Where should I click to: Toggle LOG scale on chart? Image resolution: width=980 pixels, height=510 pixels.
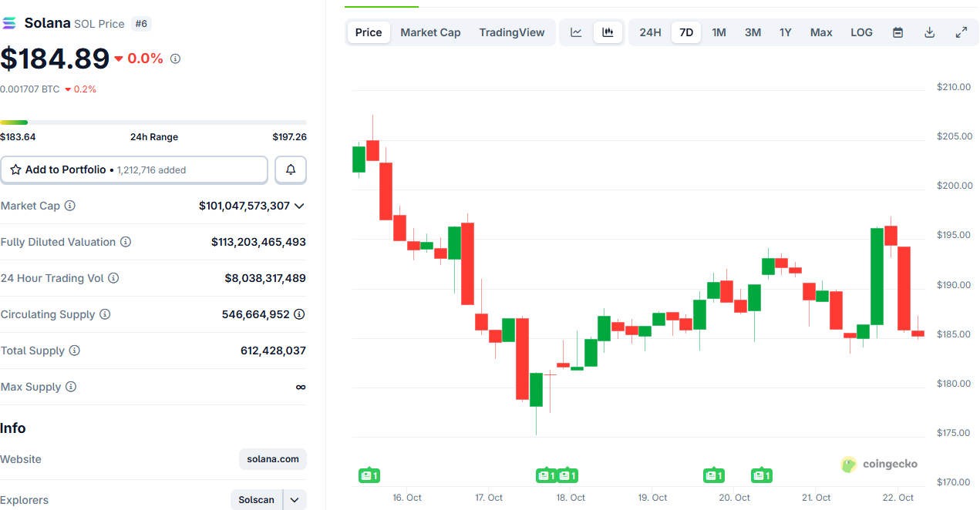[x=861, y=32]
